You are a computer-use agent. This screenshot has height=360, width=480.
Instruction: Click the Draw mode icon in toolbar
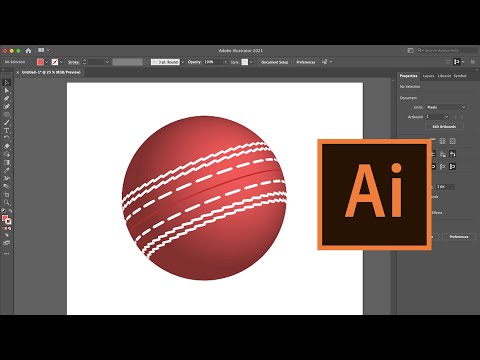tap(7, 235)
